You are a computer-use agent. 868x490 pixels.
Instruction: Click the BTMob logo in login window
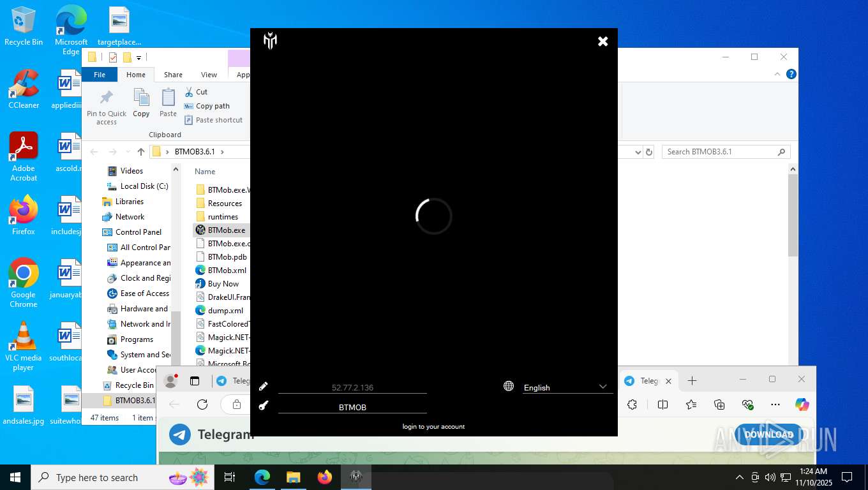pos(270,41)
